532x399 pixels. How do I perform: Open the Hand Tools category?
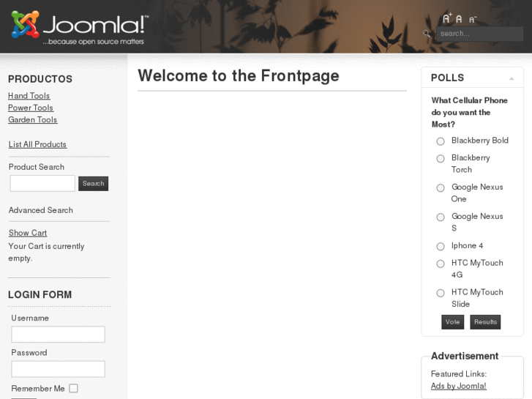pos(29,96)
